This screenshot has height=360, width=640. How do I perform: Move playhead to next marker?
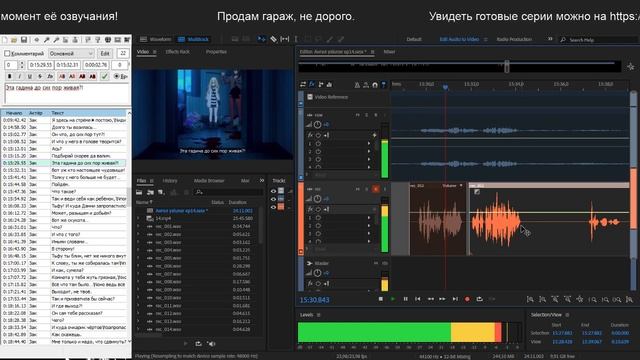pos(455,299)
